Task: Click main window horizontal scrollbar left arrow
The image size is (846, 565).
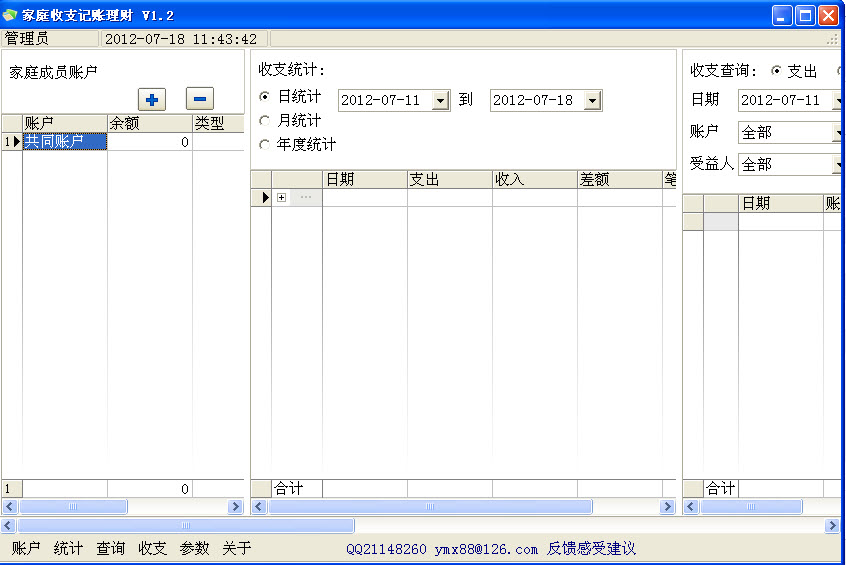Action: 8,525
